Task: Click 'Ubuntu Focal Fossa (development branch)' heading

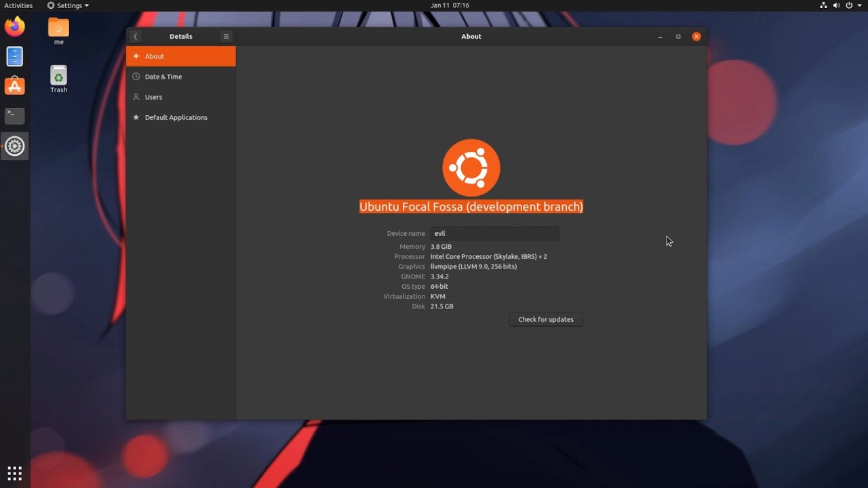Action: (471, 207)
